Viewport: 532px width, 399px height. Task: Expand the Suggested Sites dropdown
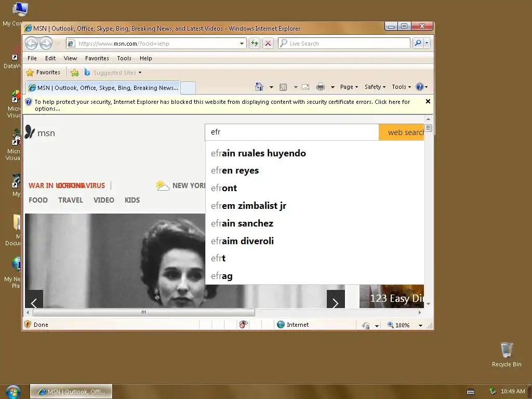[140, 73]
